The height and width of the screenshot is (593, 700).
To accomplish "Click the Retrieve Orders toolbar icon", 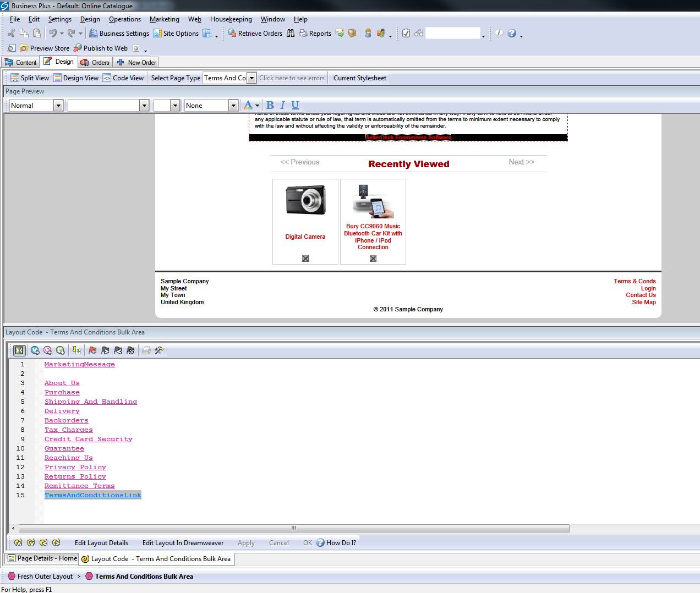I will click(x=232, y=34).
